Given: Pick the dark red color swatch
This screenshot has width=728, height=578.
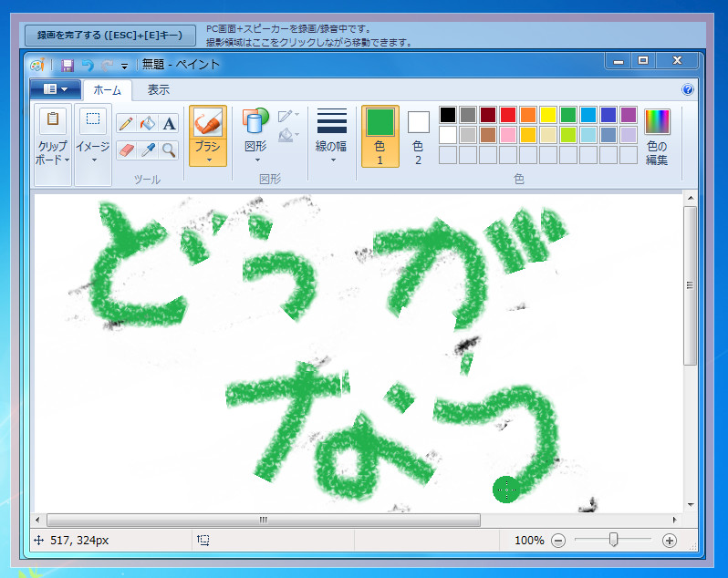Looking at the screenshot, I should [x=488, y=115].
